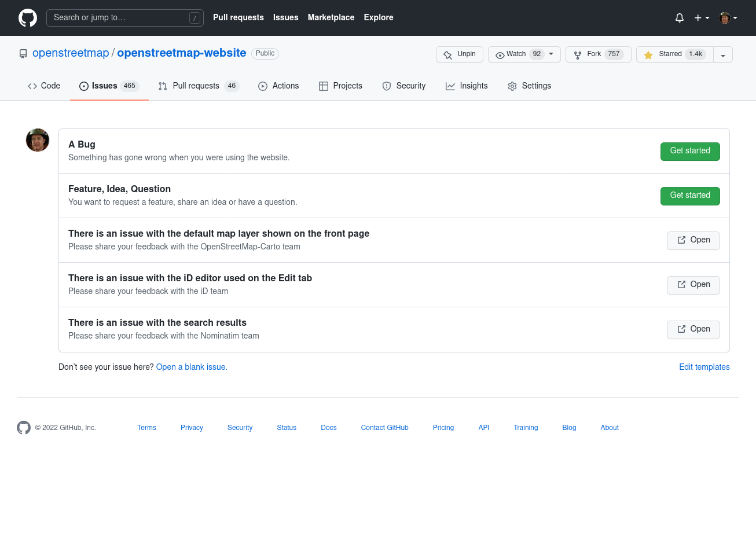Viewport: 756px width, 544px height.
Task: Switch to the Settings tab
Action: [x=529, y=86]
